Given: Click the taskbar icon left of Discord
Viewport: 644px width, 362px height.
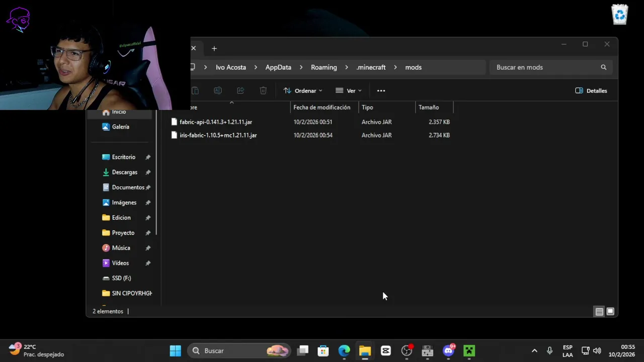Looking at the screenshot, I should click(x=428, y=350).
